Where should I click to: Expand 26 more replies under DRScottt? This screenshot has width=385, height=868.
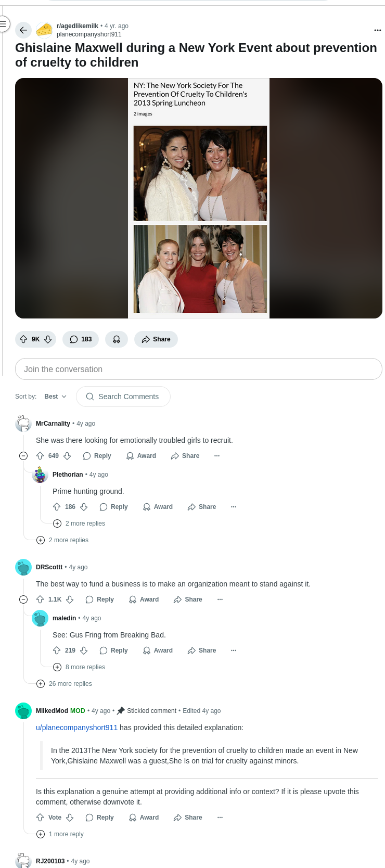click(x=64, y=684)
